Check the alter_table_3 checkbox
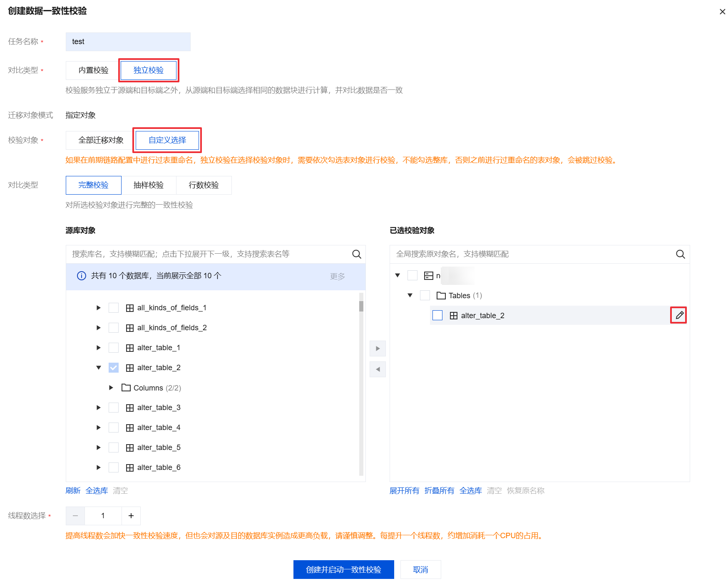Image resolution: width=728 pixels, height=581 pixels. (114, 408)
